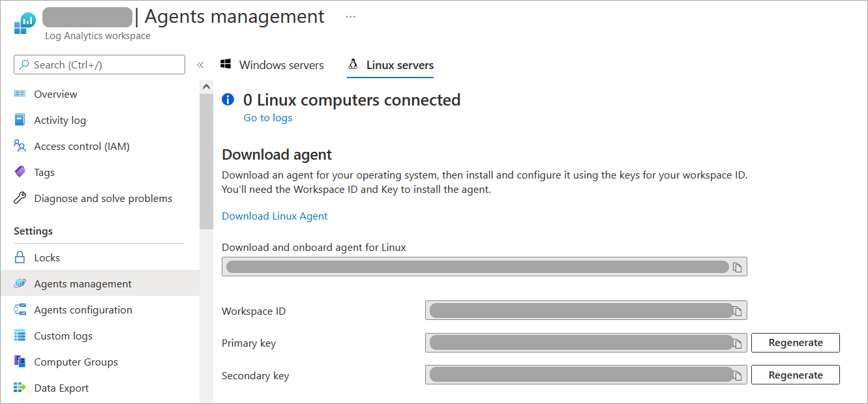Select the Linux servers tab
The height and width of the screenshot is (404, 868).
(391, 65)
